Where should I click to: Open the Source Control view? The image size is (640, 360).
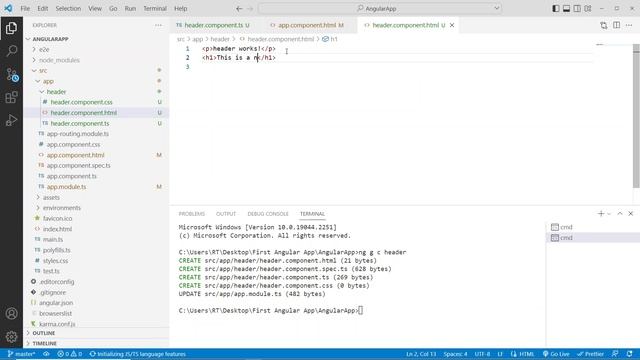tap(11, 75)
